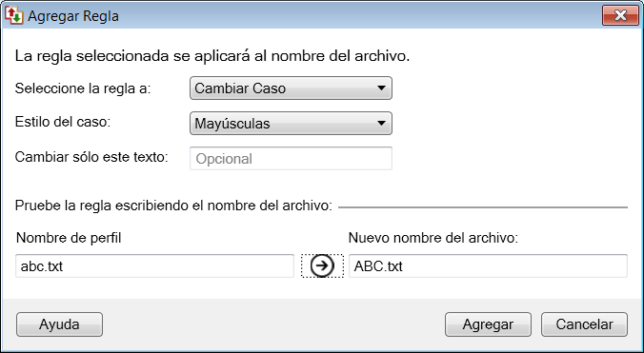Click the 'Seleccione la regla a:' label
Image resolution: width=644 pixels, height=353 pixels.
[83, 88]
